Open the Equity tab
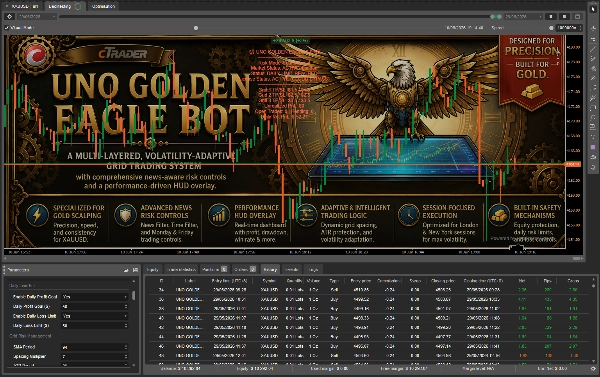The height and width of the screenshot is (377, 600). [x=153, y=269]
